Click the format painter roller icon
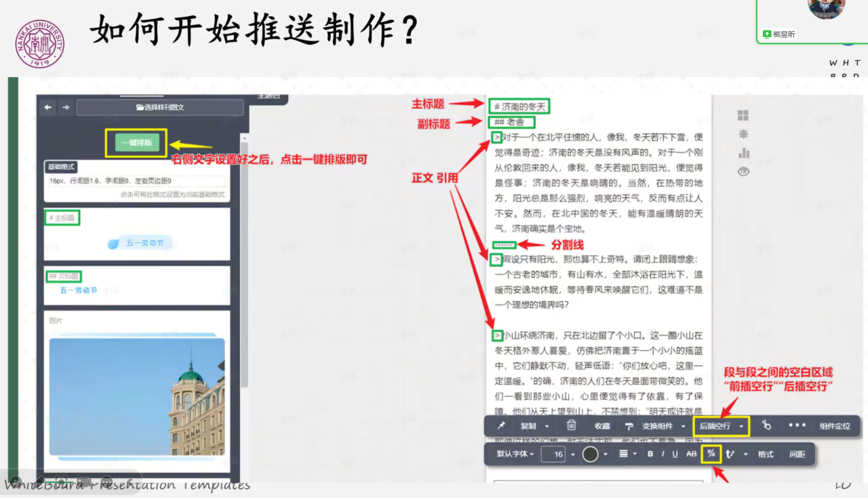 (629, 426)
